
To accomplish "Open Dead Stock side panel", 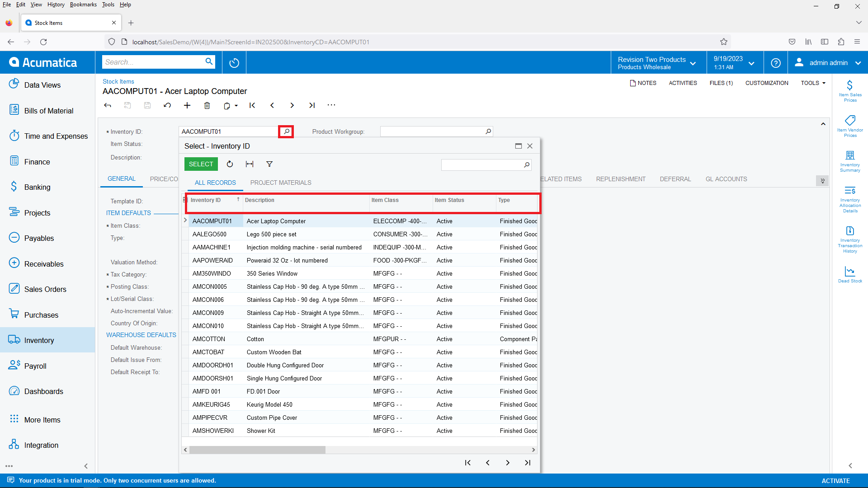I will click(x=850, y=275).
